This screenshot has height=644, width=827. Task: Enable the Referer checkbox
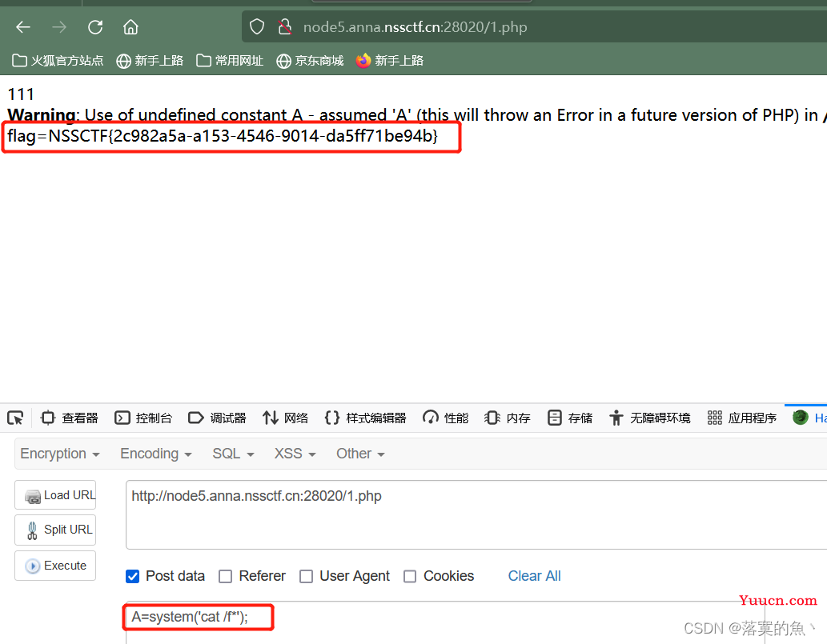click(225, 577)
